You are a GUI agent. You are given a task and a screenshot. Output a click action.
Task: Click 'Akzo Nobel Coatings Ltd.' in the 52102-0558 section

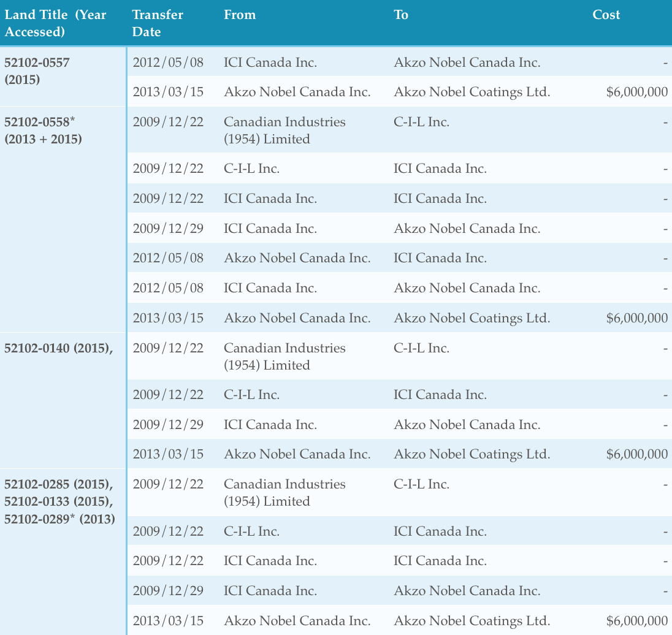point(472,318)
